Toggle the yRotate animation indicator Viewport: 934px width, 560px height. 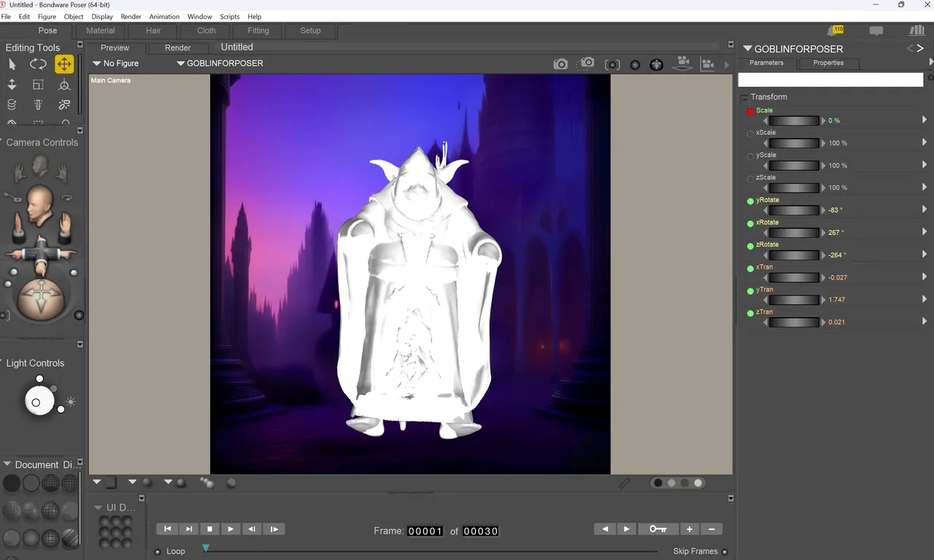tap(750, 201)
